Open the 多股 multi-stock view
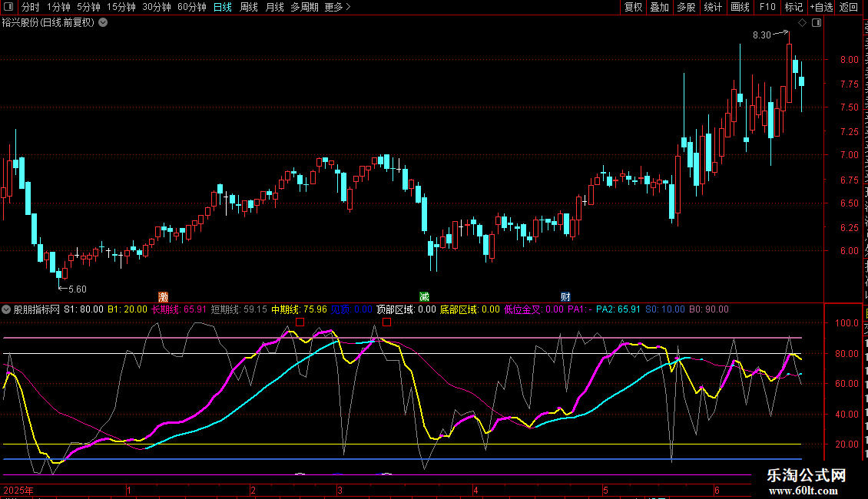Screen dimensions: 868x499 pos(687,7)
